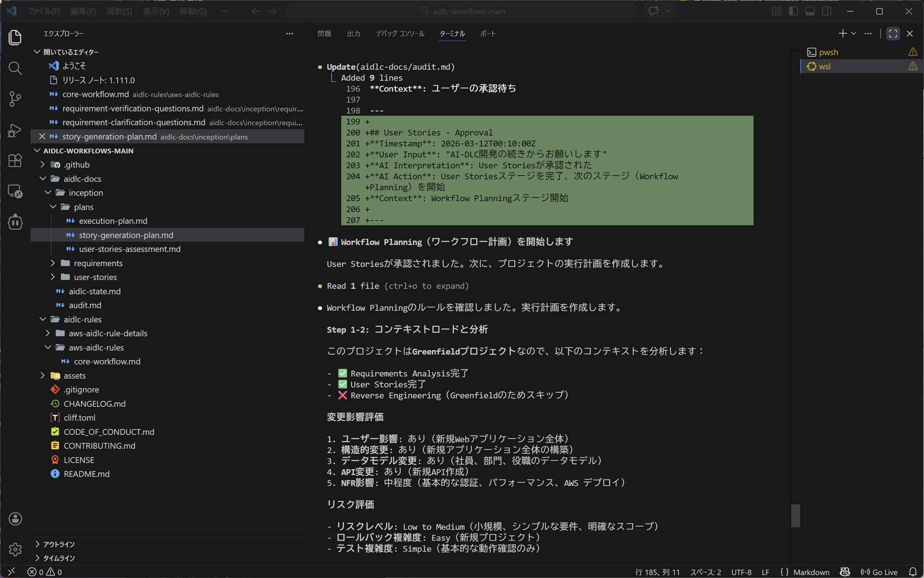This screenshot has height=578, width=924.
Task: Click the Go Live status bar button
Action: pos(879,572)
